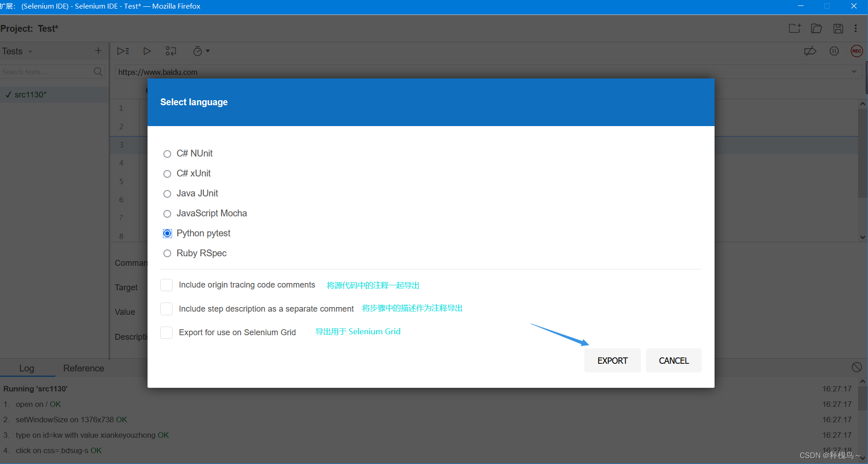Click the base URL field baidu.com
868x464 pixels.
click(481, 72)
